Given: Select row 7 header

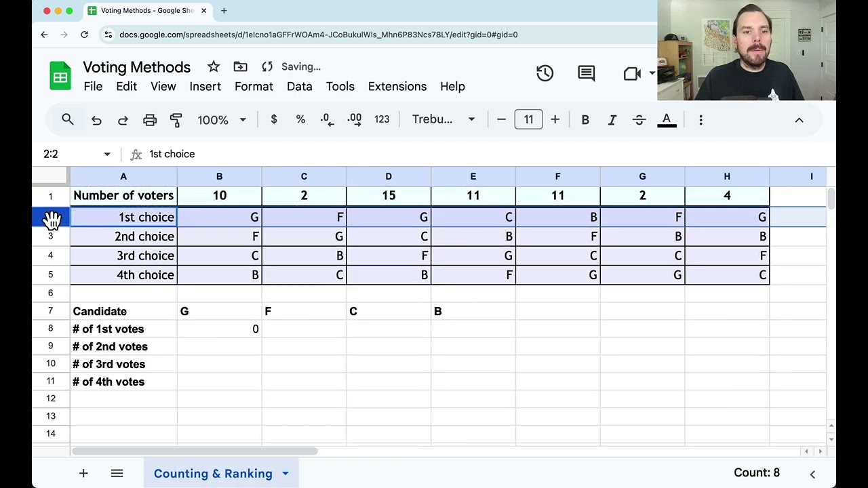Looking at the screenshot, I should 50,311.
